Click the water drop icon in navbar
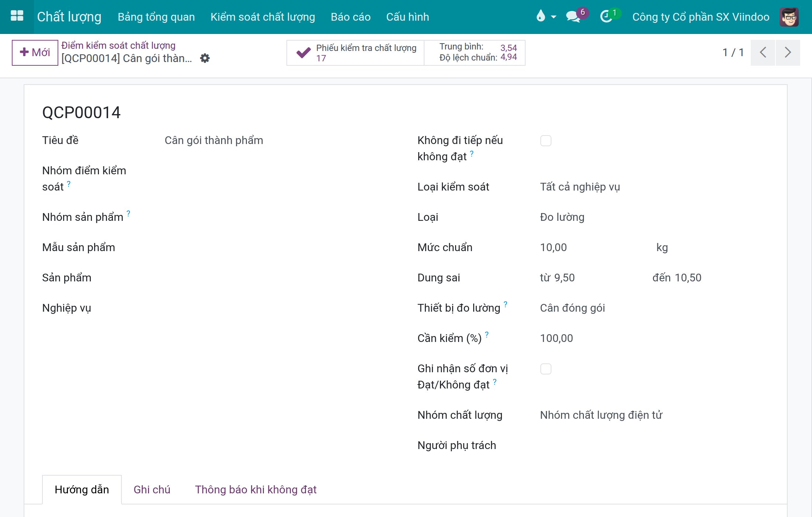 (541, 16)
